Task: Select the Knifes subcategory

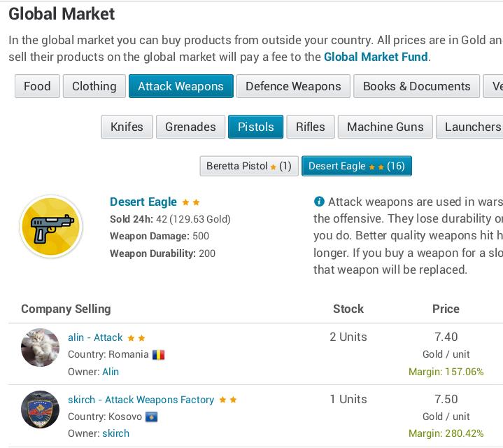Action: (x=127, y=127)
